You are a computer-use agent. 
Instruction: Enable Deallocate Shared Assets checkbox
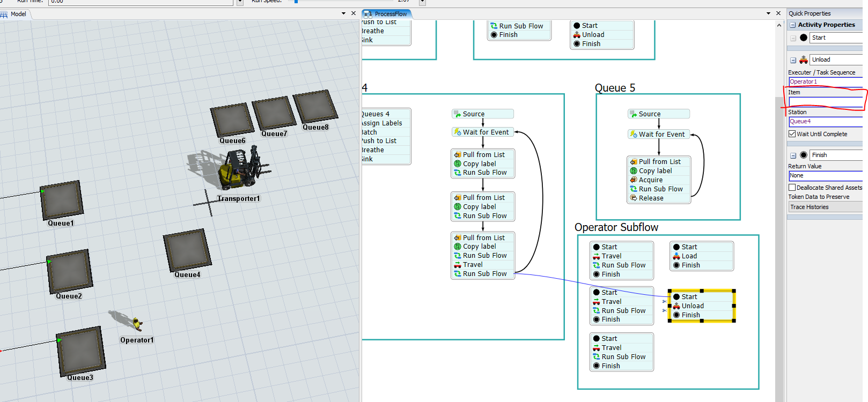[x=792, y=188]
